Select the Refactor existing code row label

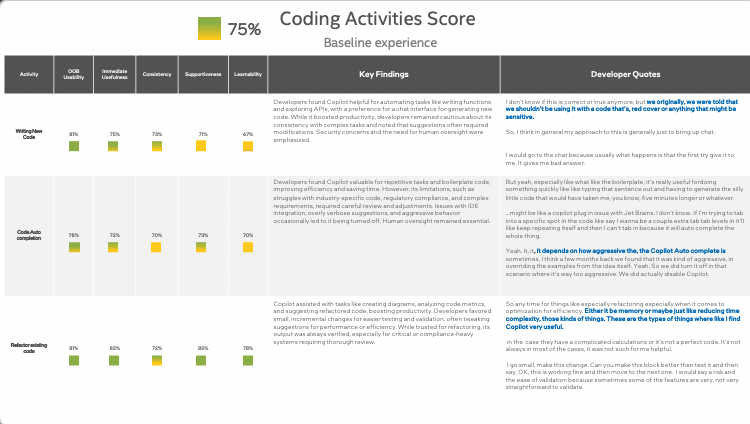click(x=29, y=349)
